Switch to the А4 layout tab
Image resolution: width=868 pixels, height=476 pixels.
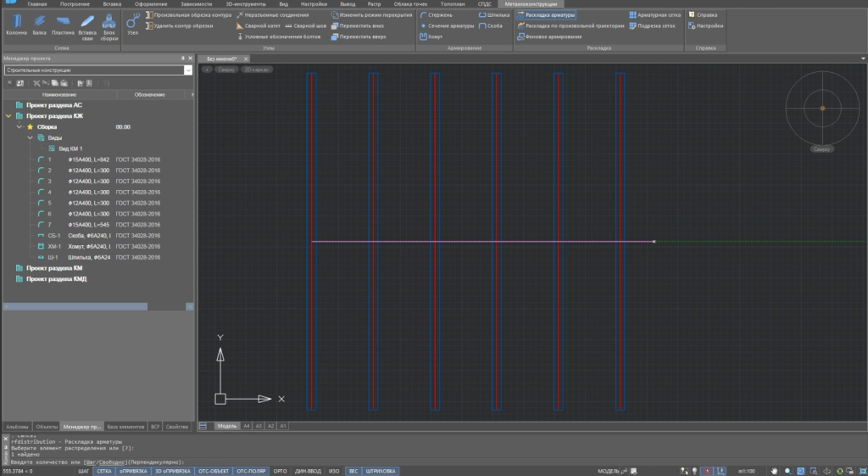tap(246, 425)
